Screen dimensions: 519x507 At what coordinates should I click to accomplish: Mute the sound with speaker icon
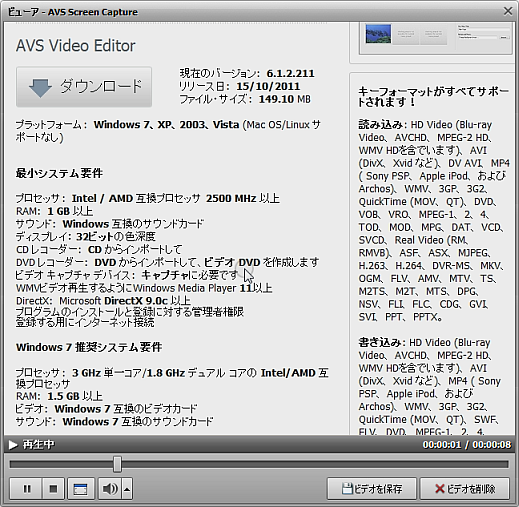coord(110,489)
